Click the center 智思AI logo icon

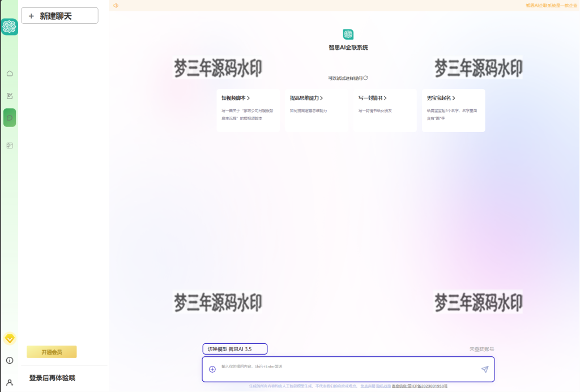pyautogui.click(x=348, y=35)
